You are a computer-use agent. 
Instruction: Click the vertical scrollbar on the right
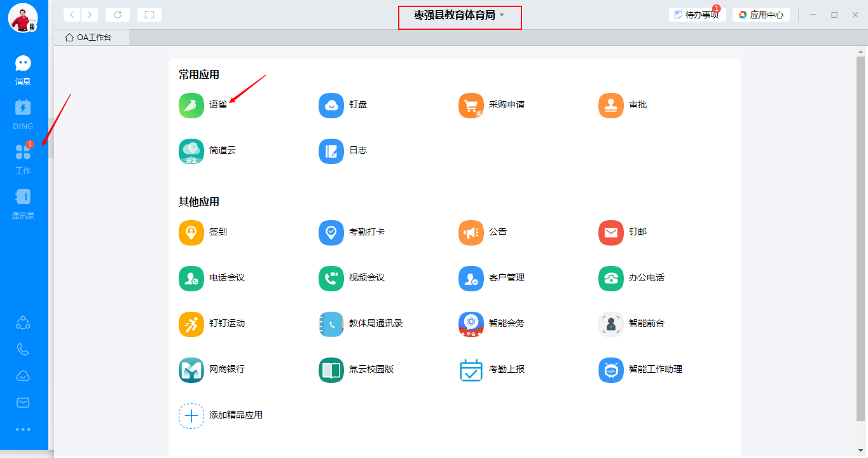(x=861, y=239)
